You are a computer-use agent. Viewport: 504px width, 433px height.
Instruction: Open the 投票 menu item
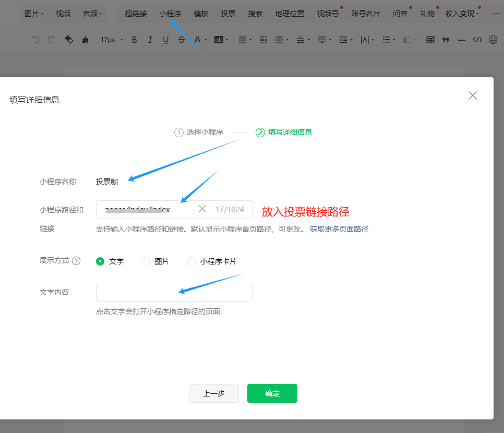(x=228, y=14)
